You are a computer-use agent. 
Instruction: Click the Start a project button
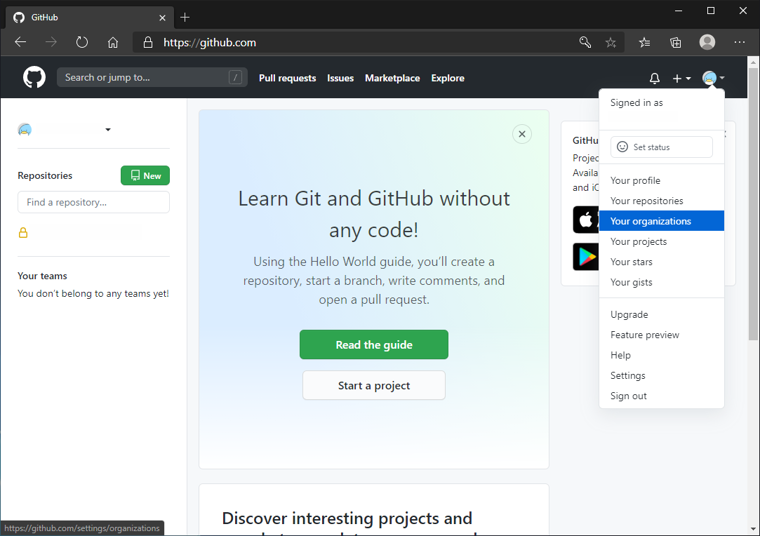[374, 385]
